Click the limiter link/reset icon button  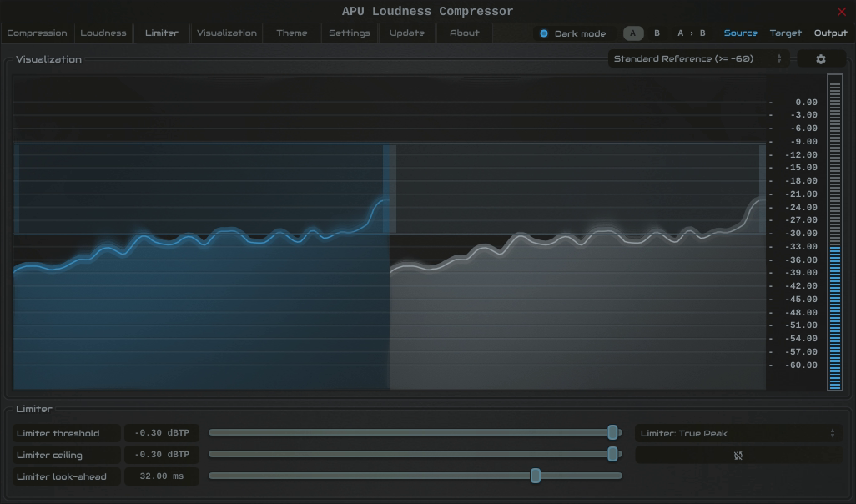pos(738,456)
